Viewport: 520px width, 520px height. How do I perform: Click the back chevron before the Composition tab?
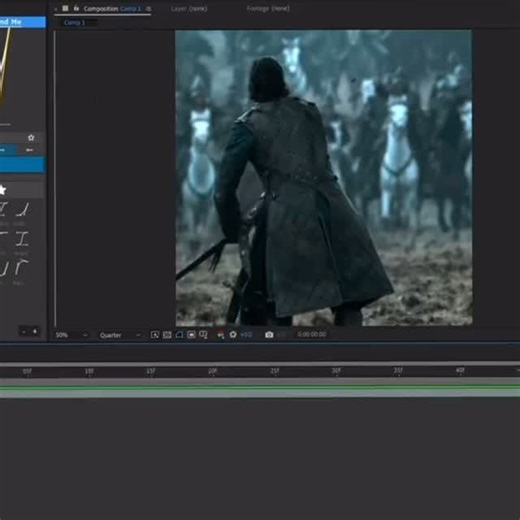coord(56,9)
